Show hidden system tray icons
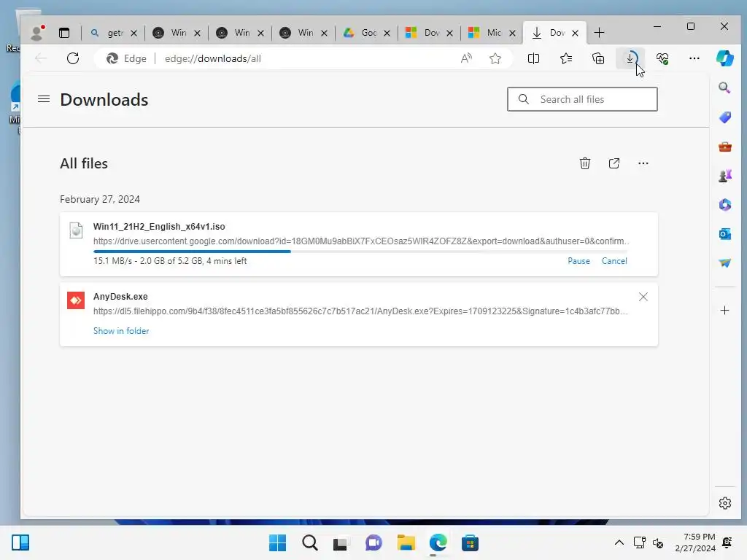Image resolution: width=747 pixels, height=560 pixels. point(619,542)
